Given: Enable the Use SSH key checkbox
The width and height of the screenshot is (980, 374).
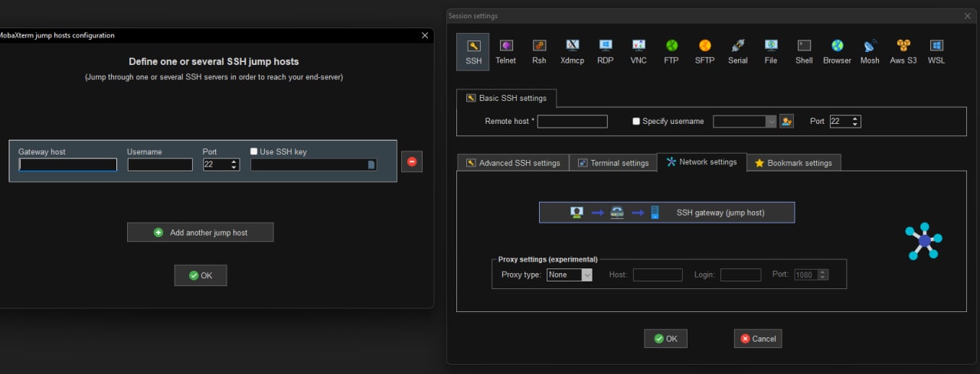Looking at the screenshot, I should 254,151.
